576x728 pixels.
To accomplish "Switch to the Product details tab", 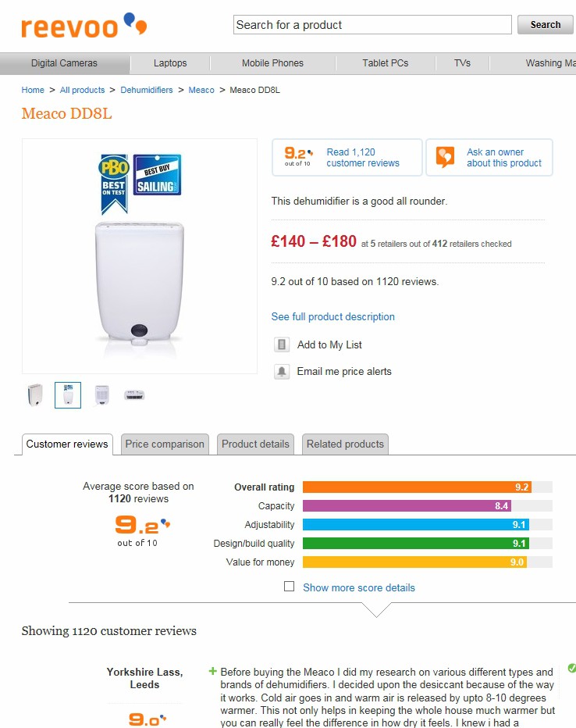I will tap(255, 444).
